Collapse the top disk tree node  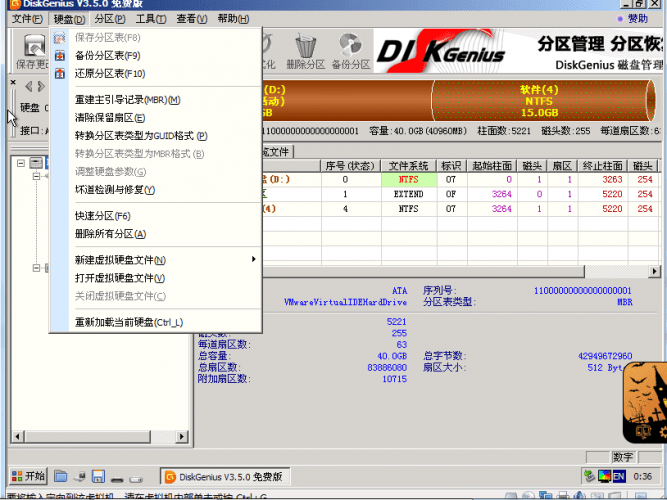pos(21,163)
